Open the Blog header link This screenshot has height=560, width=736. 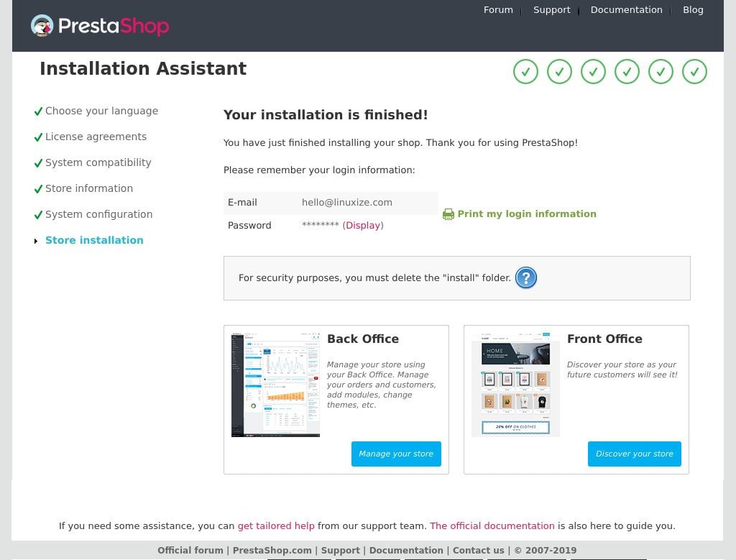coord(693,10)
